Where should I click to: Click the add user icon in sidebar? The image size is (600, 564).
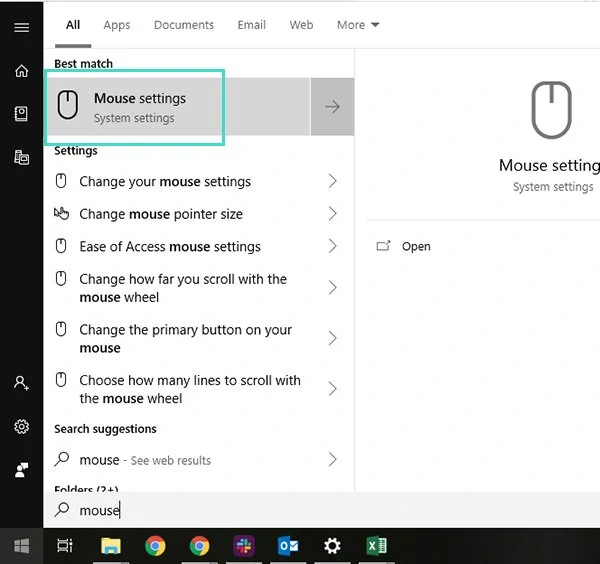pos(21,383)
